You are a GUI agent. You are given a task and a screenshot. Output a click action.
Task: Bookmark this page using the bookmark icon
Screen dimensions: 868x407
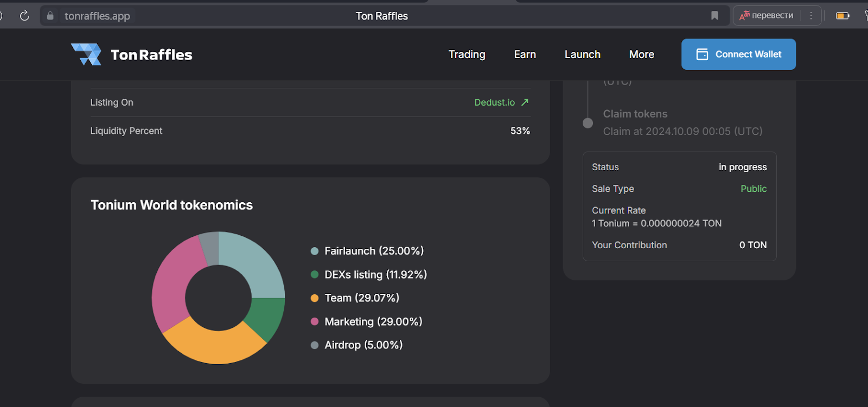pos(714,16)
